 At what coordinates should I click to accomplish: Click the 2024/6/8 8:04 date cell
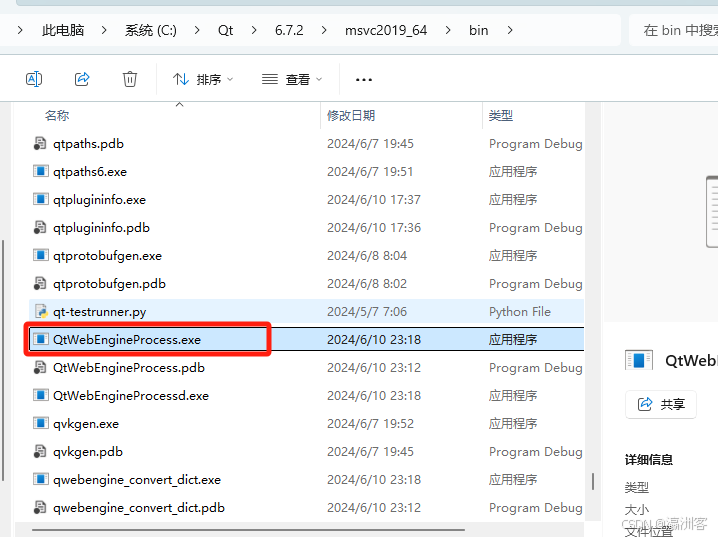tap(367, 255)
